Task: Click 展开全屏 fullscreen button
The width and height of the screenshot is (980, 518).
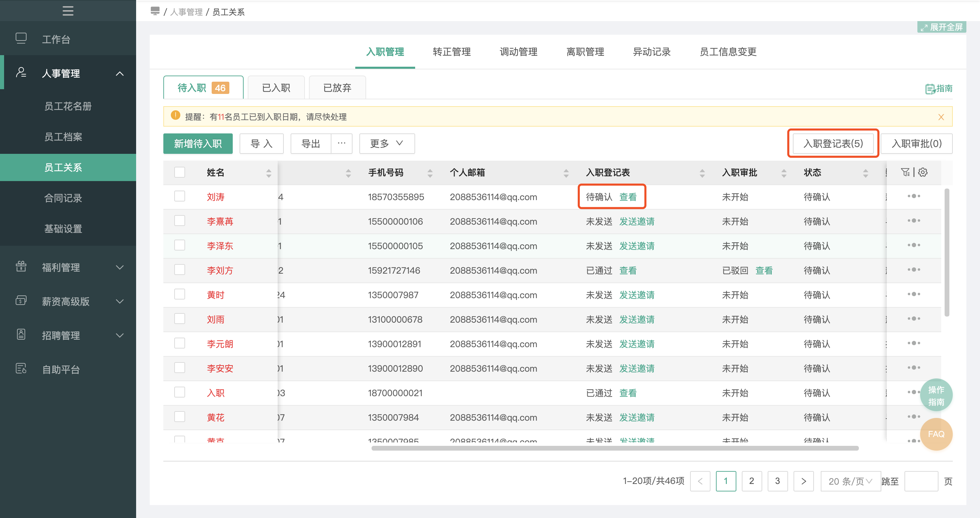Action: [x=941, y=27]
